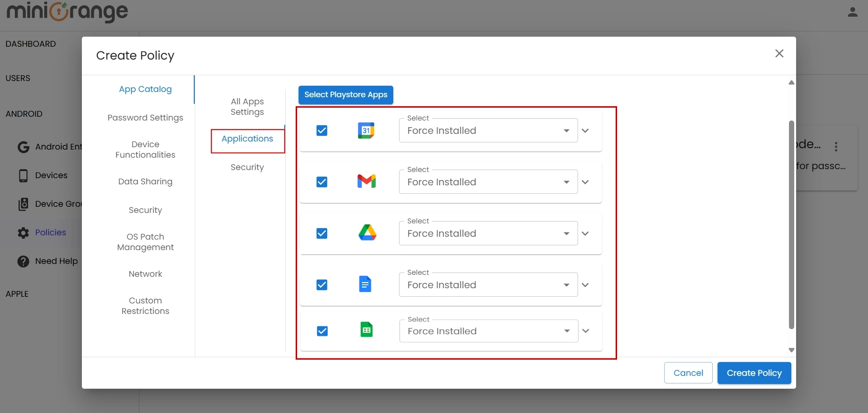Select the App Catalog tab
The width and height of the screenshot is (868, 413).
(x=145, y=89)
